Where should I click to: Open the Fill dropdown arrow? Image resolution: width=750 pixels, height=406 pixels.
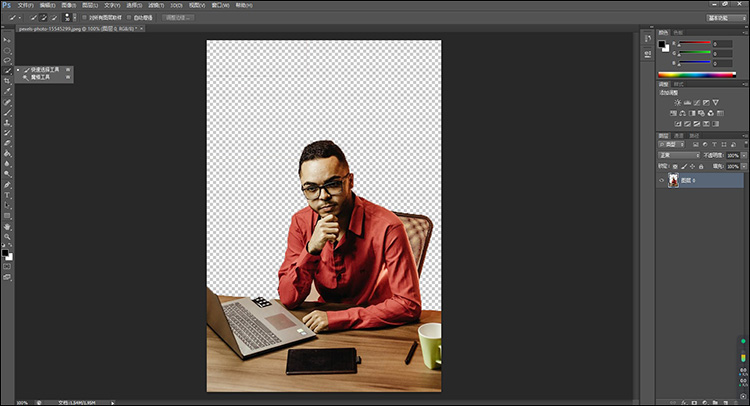pos(744,166)
